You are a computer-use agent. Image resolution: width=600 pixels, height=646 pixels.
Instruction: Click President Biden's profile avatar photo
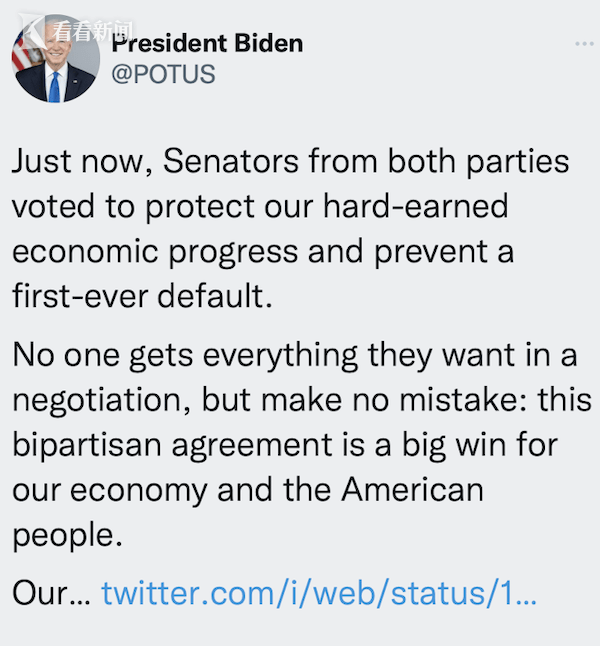tap(56, 59)
